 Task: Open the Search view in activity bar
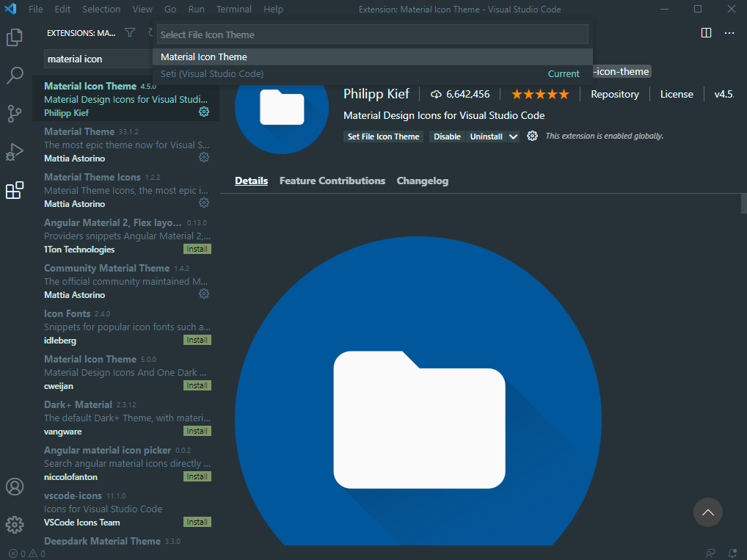click(14, 76)
